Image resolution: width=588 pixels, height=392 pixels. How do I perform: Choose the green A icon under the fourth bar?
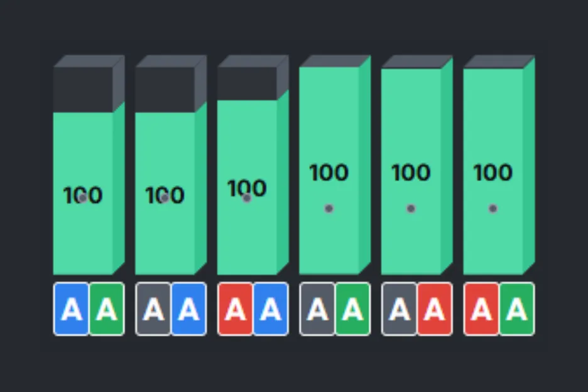click(352, 309)
